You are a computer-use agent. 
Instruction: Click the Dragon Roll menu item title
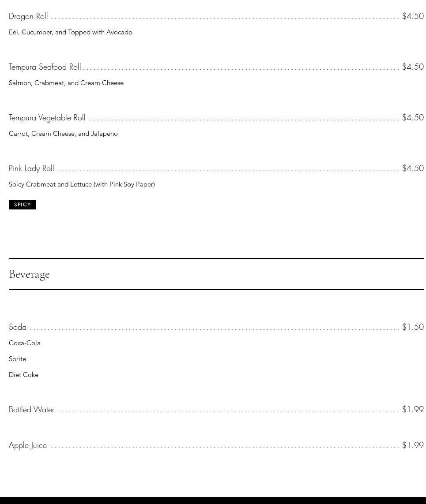point(28,16)
